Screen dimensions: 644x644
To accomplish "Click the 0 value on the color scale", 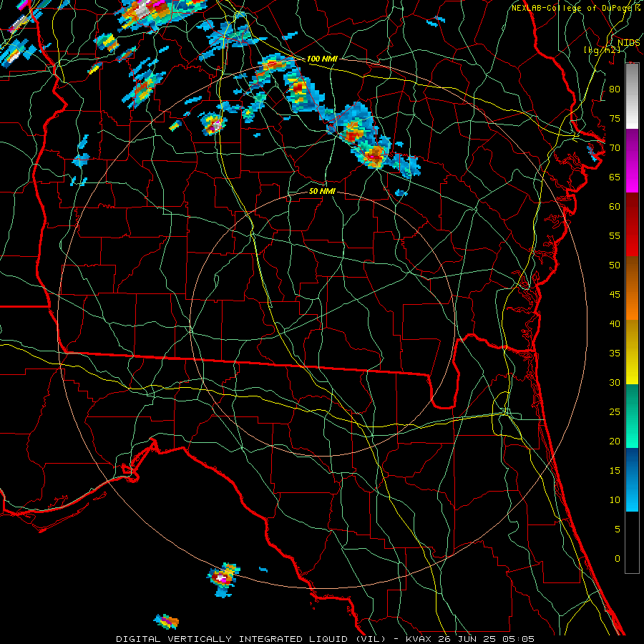I will tap(618, 559).
